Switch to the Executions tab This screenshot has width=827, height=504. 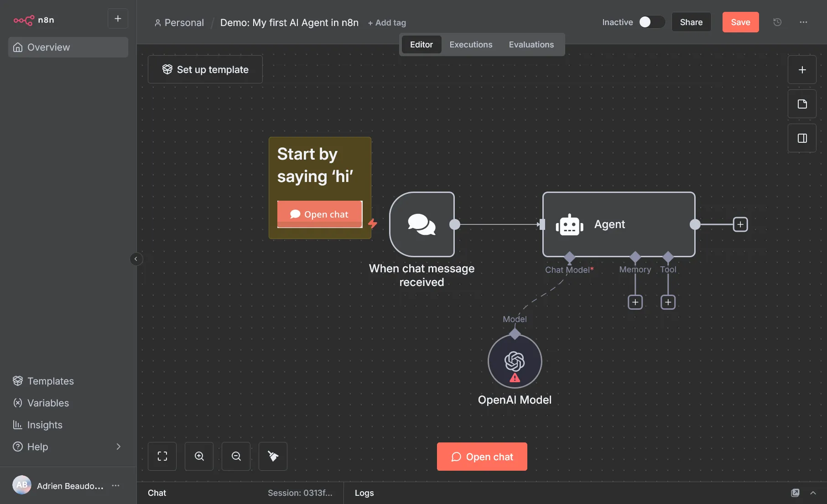coord(471,44)
